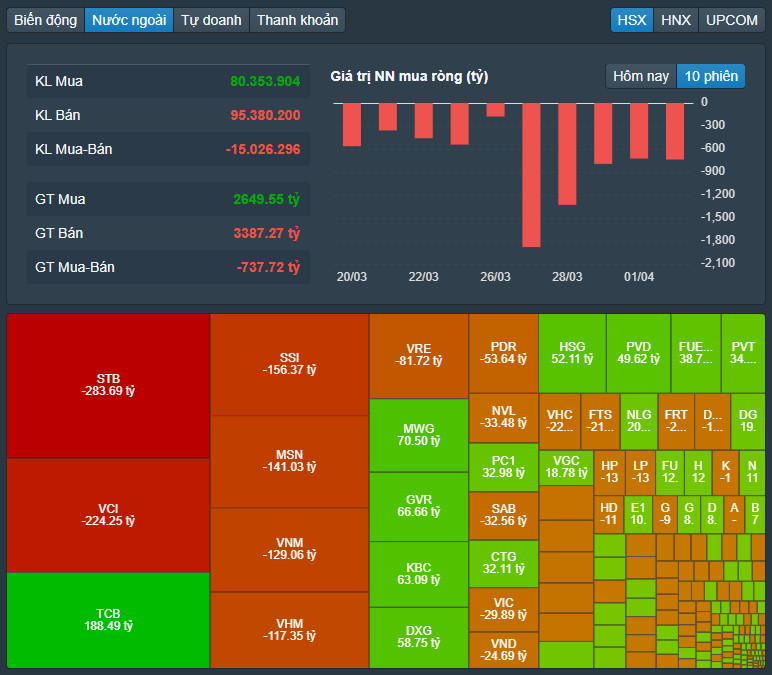Select the FRT tile
772x675 pixels.
click(676, 421)
